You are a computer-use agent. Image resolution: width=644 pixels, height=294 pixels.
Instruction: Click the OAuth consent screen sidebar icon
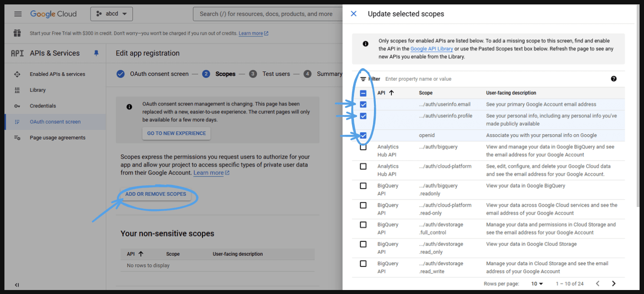click(x=17, y=122)
